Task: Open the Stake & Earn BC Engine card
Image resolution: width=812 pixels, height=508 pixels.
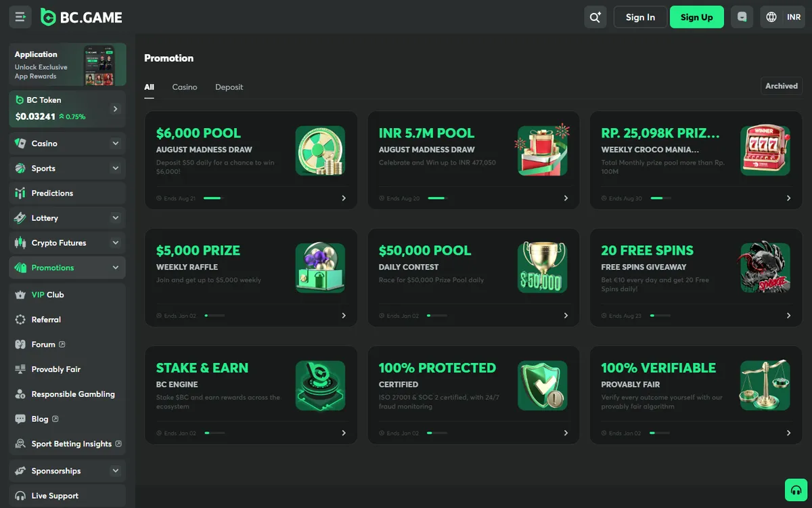Action: click(251, 396)
